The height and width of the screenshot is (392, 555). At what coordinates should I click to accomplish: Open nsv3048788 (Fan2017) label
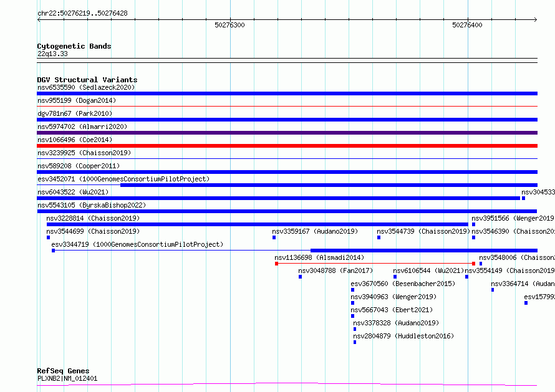(335, 270)
